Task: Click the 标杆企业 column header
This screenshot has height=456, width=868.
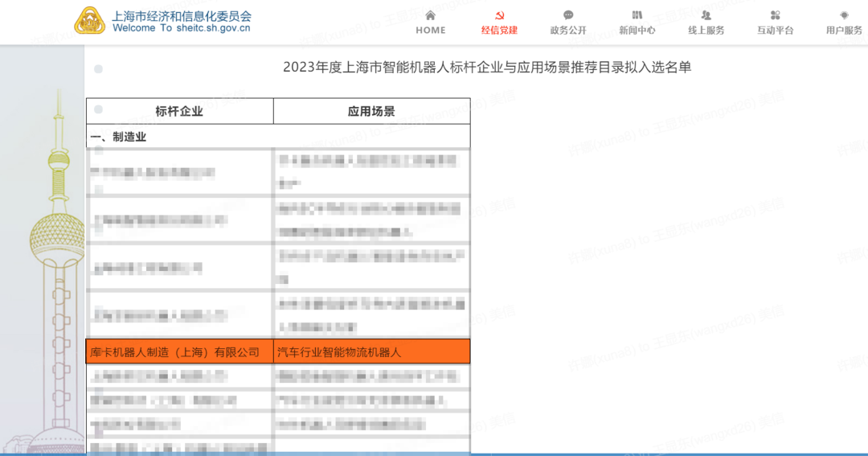Action: point(179,111)
